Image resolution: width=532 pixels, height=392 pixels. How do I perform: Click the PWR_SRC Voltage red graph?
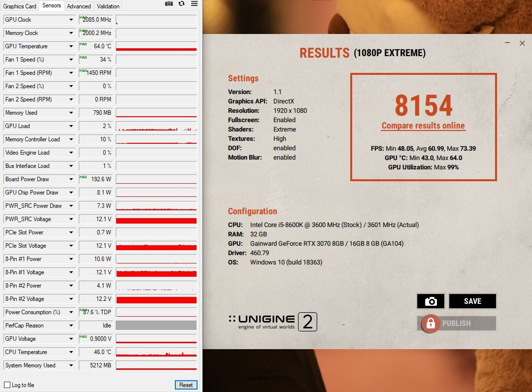pos(156,219)
